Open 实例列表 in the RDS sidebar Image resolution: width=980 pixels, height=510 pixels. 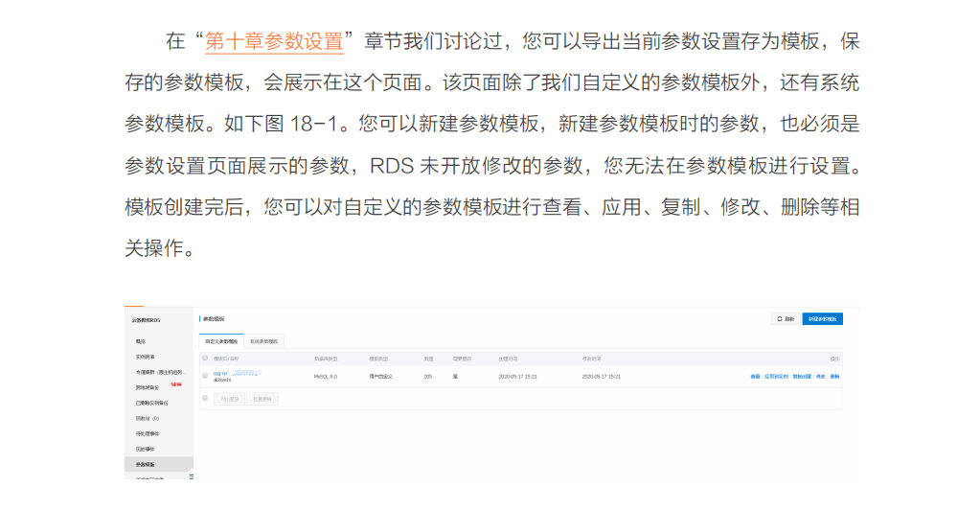[145, 357]
